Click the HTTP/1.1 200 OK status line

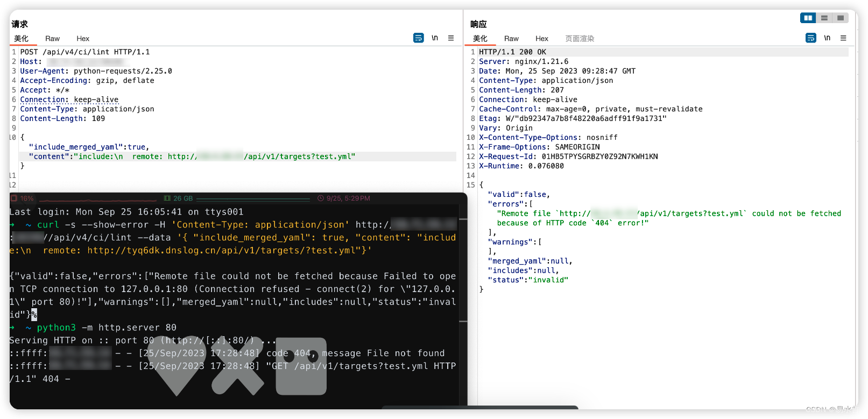coord(512,52)
